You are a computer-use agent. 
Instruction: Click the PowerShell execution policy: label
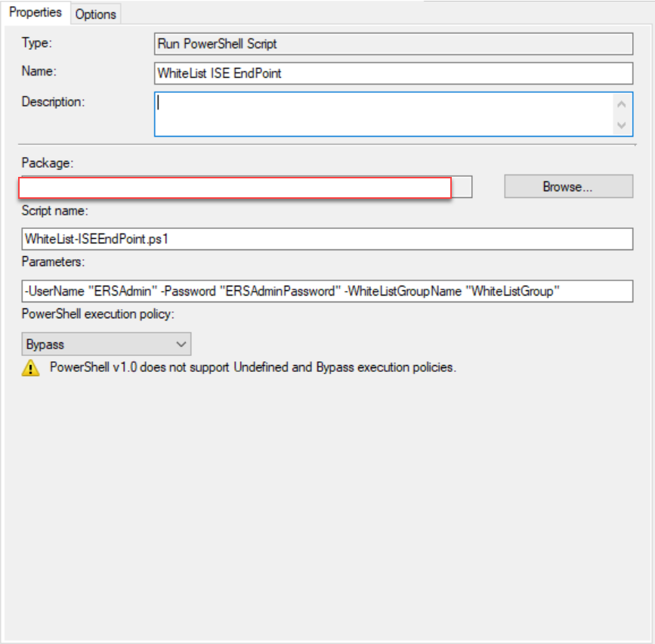pos(97,314)
